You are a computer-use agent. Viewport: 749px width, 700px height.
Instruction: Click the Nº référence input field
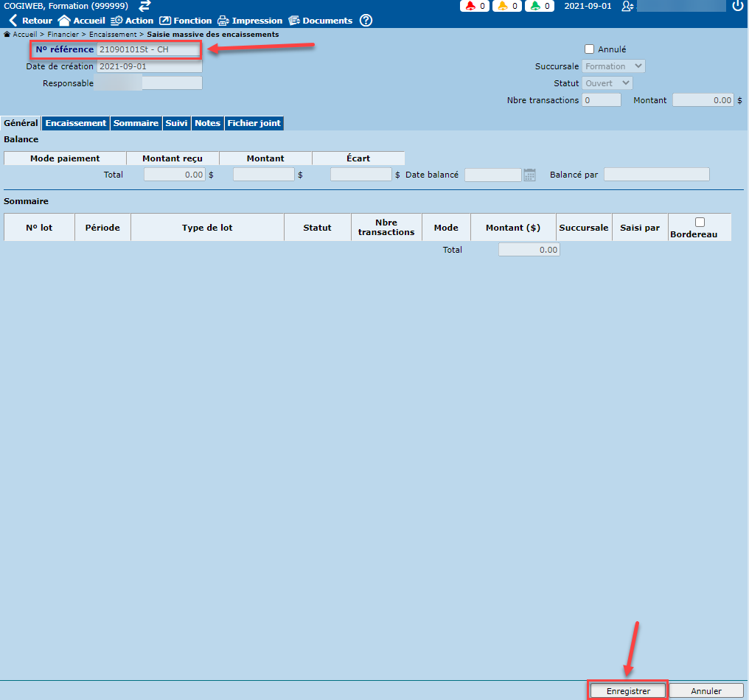(x=147, y=49)
